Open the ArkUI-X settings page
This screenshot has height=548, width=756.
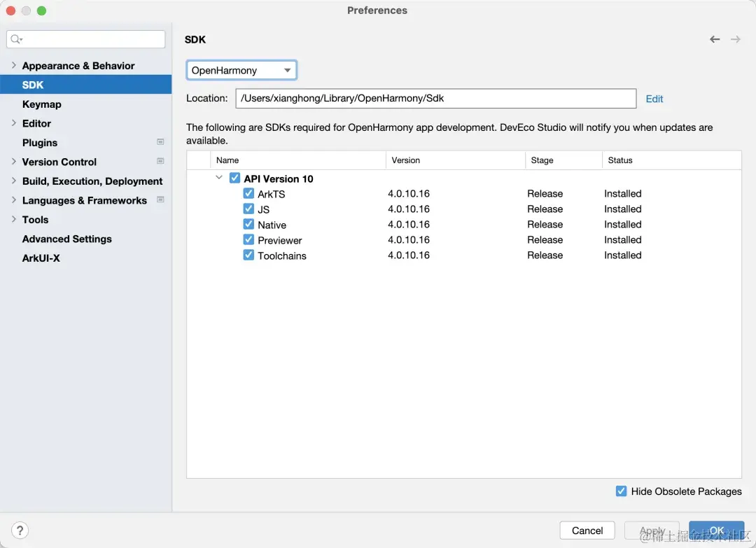pos(41,258)
